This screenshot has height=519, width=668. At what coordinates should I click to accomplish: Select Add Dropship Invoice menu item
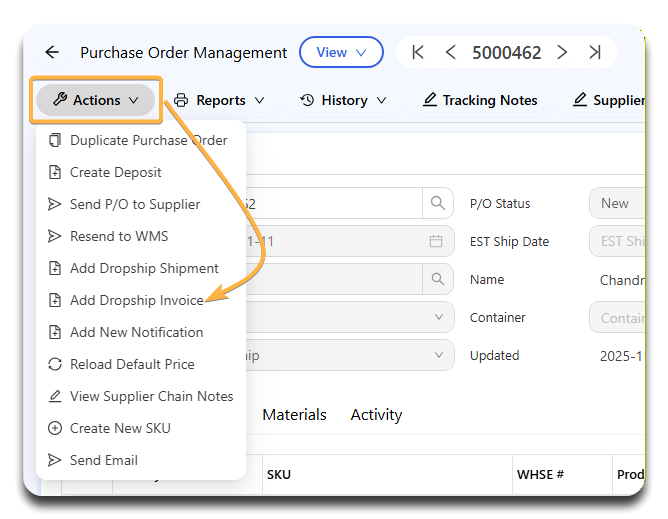136,300
